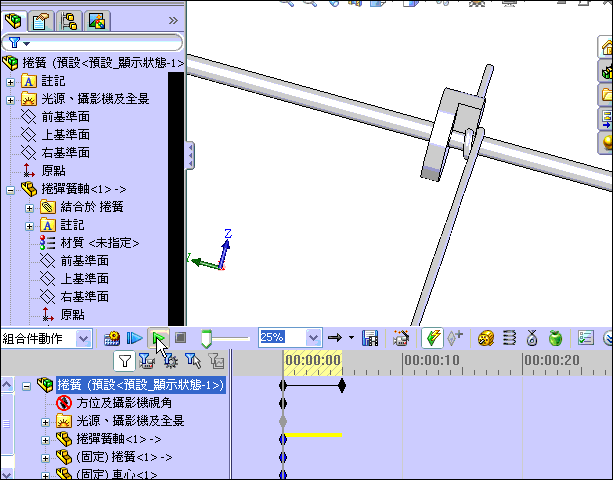Select the top-level 右基準面 plane
Viewport: 613px width, 480px height.
(66, 152)
